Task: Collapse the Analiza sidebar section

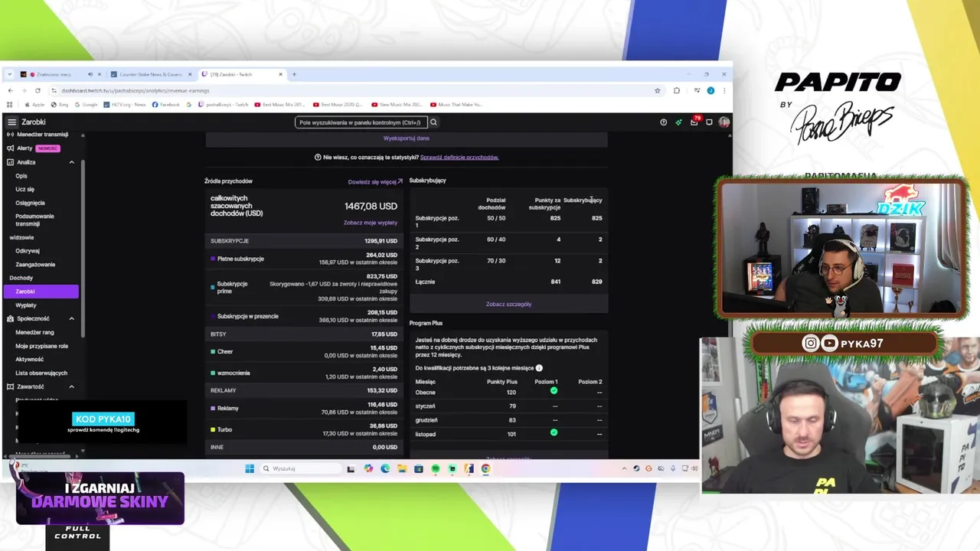Action: pos(72,162)
